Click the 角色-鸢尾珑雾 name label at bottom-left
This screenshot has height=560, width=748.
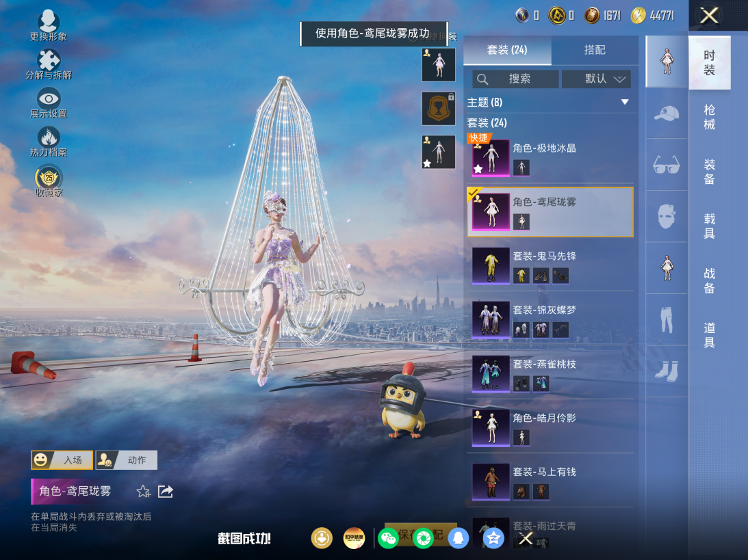click(75, 491)
